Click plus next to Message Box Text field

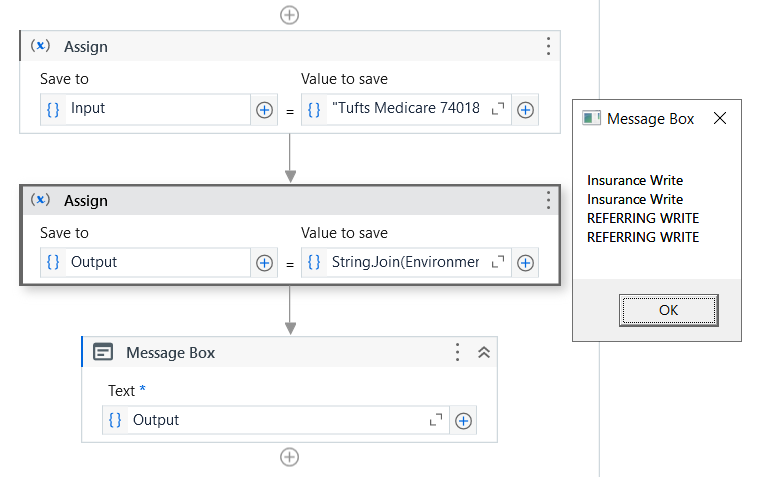[x=463, y=421]
